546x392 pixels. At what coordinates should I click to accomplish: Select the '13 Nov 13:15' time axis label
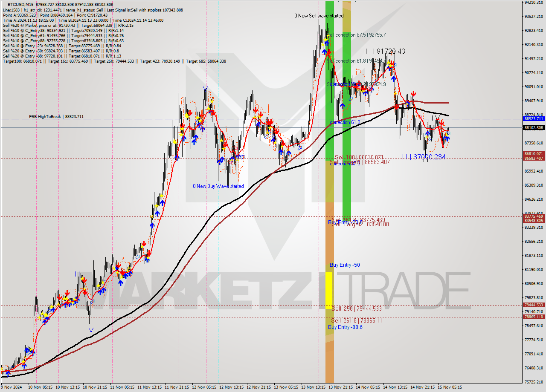tap(314, 387)
